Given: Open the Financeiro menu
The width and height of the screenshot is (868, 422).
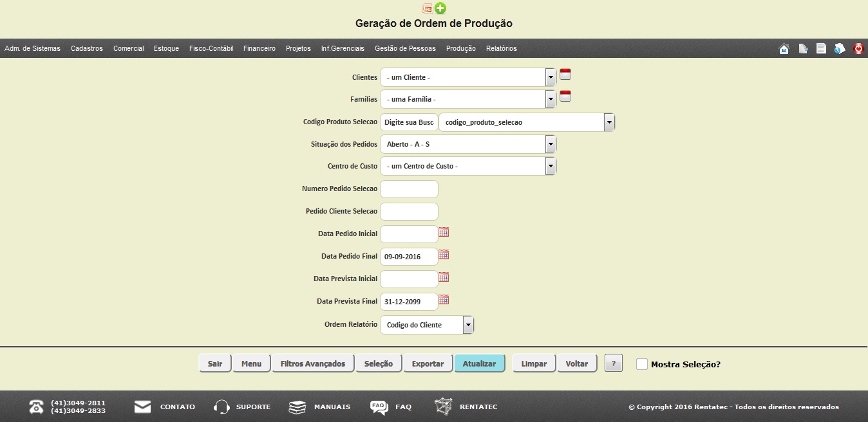Looking at the screenshot, I should click(x=259, y=48).
